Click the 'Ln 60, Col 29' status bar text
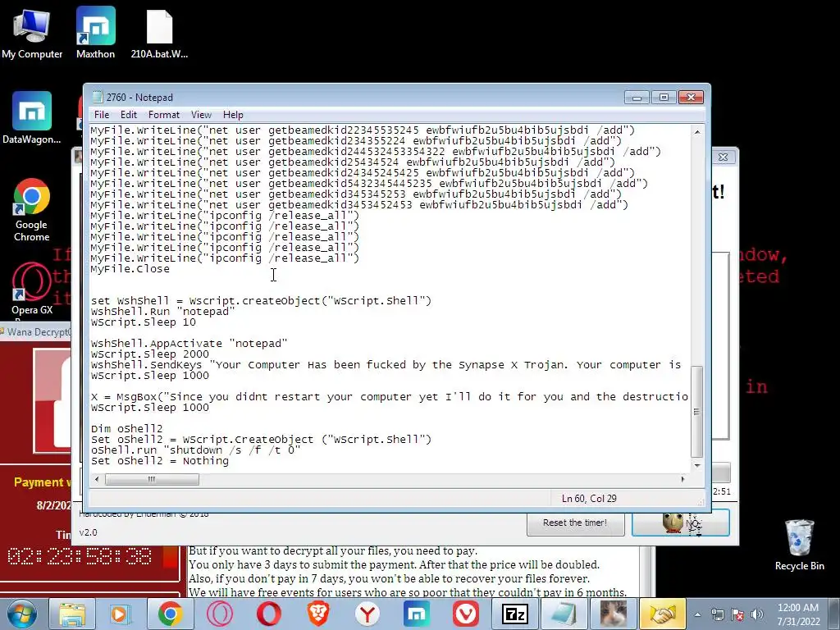Screen dimensions: 840x630 pos(589,498)
